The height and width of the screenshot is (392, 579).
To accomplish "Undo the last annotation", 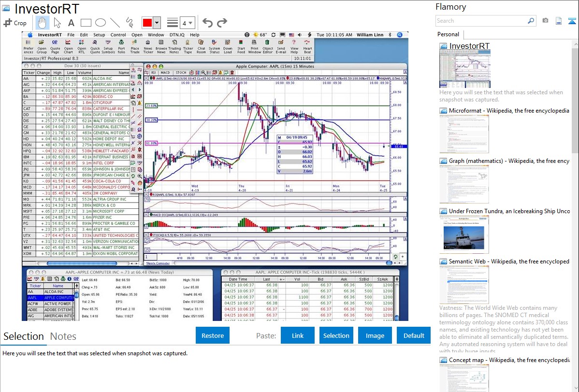I will click(207, 23).
